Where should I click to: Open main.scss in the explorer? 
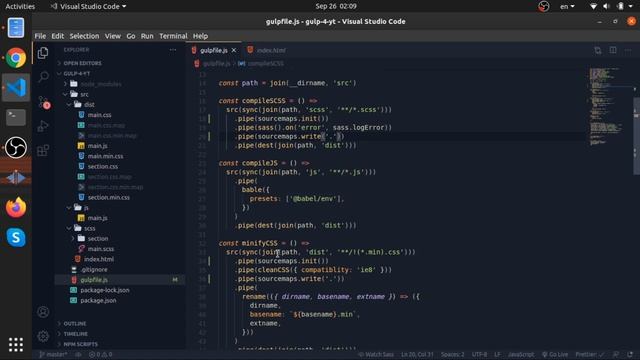[101, 249]
